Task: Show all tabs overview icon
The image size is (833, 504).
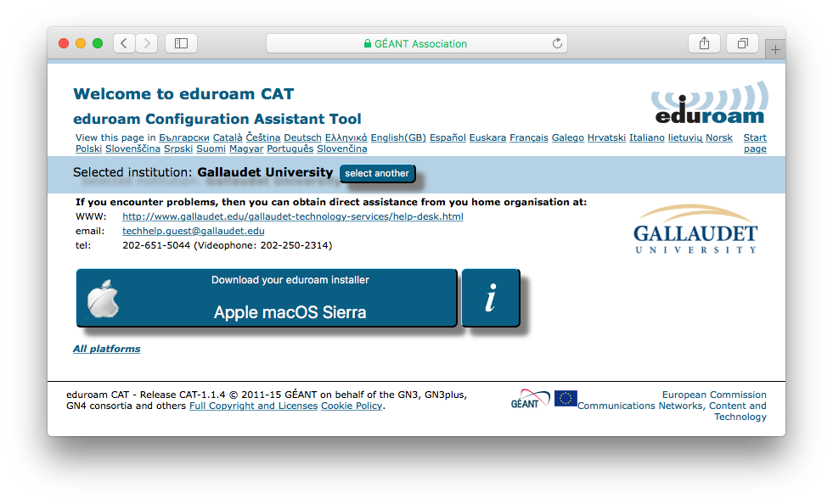Action: point(743,43)
